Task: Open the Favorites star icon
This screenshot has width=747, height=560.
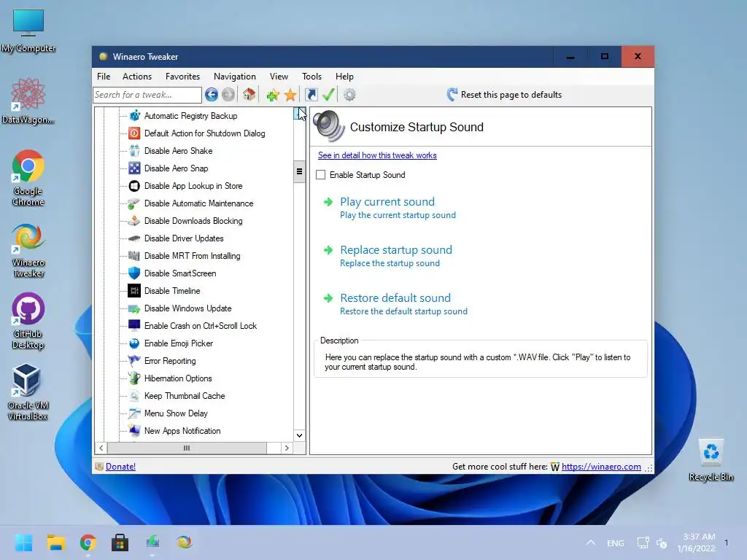Action: (290, 95)
